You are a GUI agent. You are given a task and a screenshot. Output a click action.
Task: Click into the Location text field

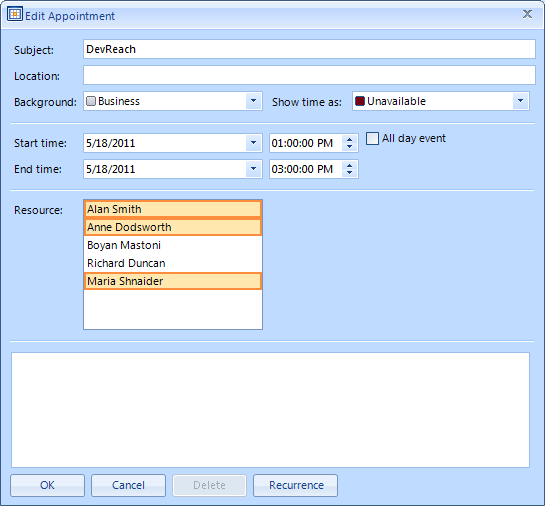[x=309, y=75]
